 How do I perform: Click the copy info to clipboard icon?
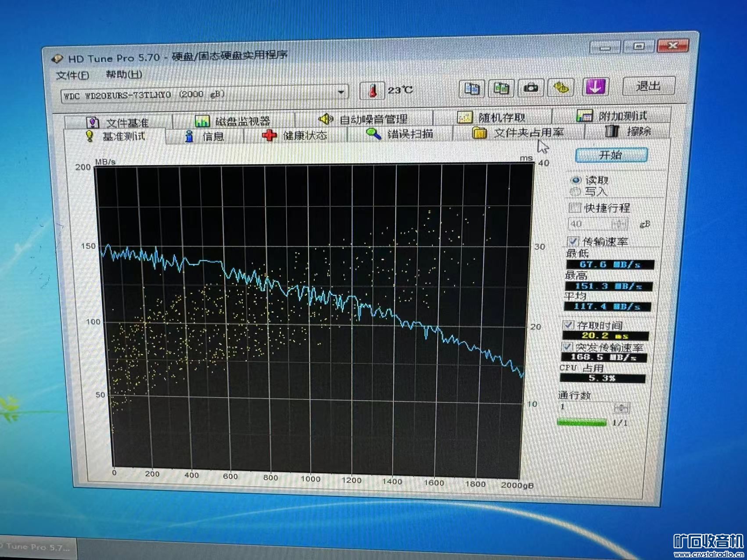click(472, 88)
